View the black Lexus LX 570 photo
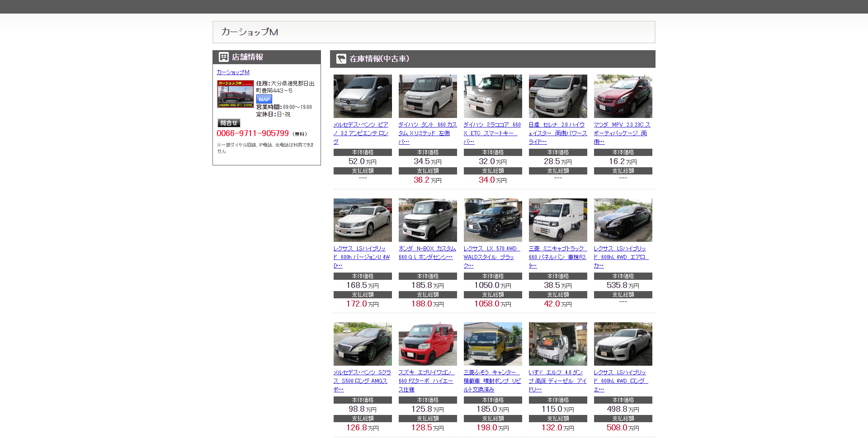This screenshot has width=868, height=438. tap(493, 220)
